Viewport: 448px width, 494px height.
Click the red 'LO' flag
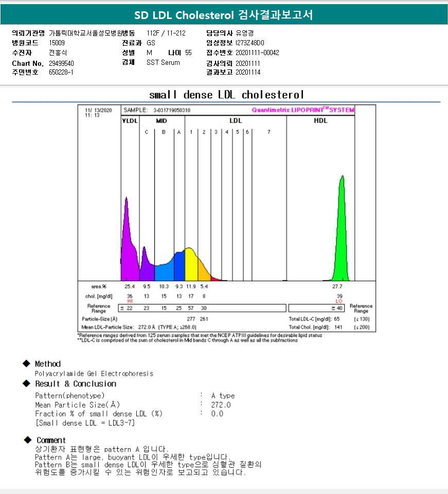click(x=339, y=301)
